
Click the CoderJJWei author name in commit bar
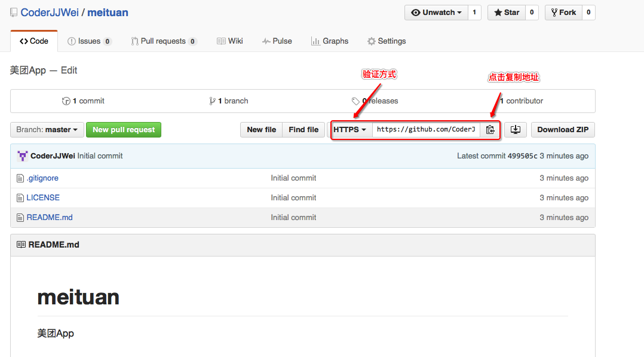[53, 156]
